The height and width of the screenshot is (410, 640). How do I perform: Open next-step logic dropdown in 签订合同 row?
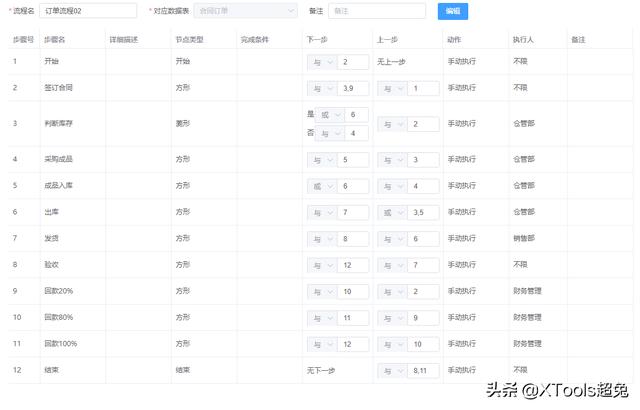(x=322, y=89)
